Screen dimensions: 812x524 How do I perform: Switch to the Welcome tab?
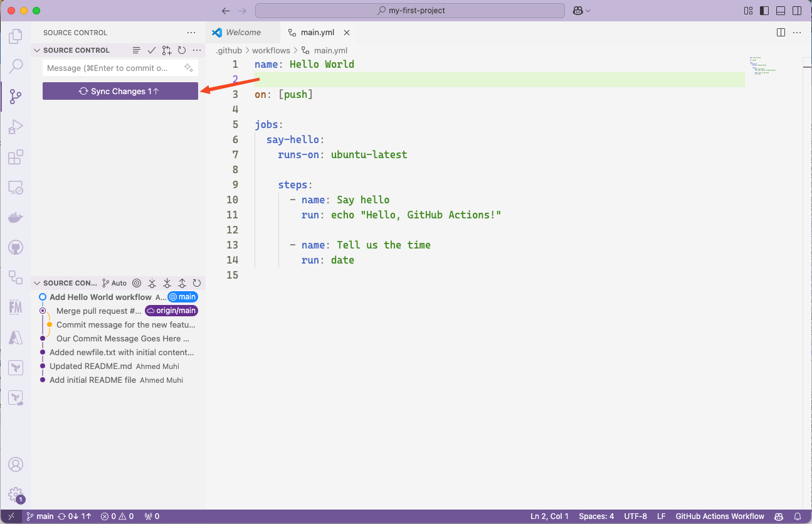243,33
